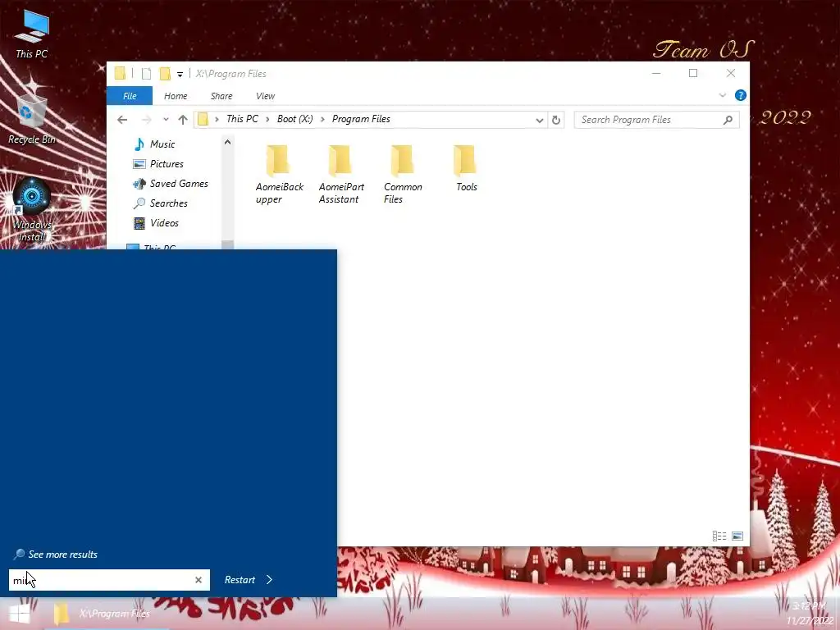Click Boot (X:) breadcrumb segment
840x630 pixels.
pos(294,119)
